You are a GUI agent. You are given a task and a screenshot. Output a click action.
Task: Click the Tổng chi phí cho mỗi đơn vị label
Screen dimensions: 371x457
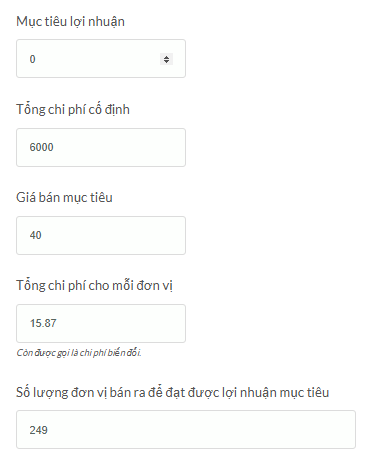94,285
